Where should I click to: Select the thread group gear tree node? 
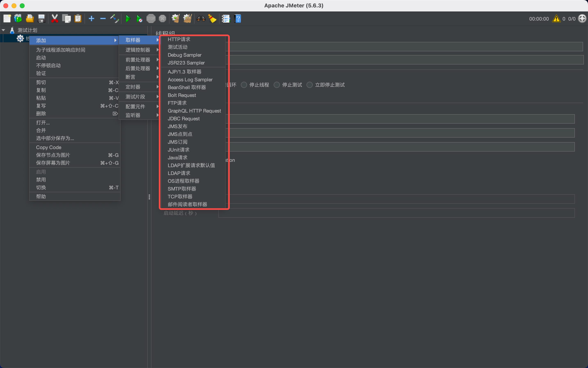[x=20, y=38]
